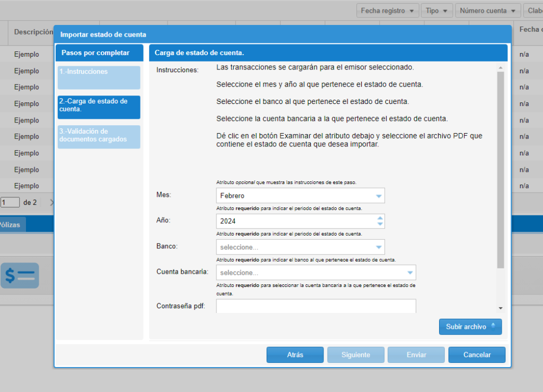543x392 pixels.
Task: Switch to the Pólizas tab
Action: pos(13,224)
